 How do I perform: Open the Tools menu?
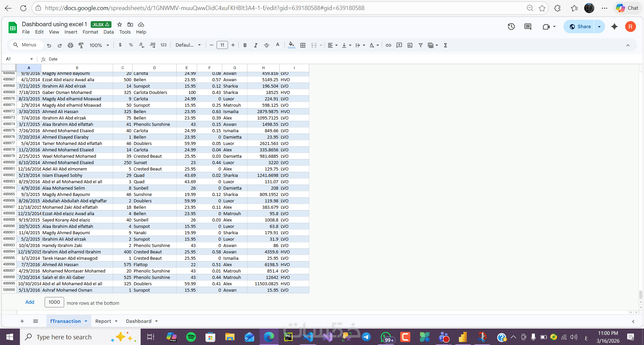(125, 32)
